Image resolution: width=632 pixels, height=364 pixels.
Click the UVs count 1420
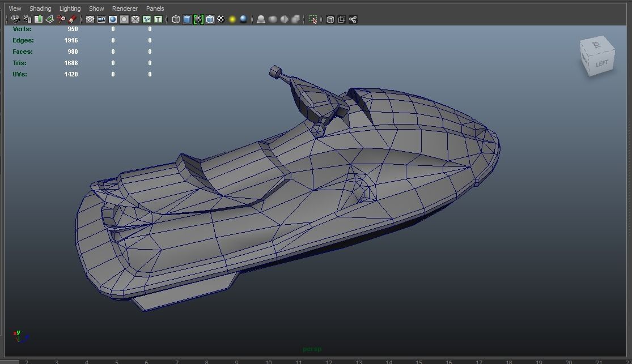click(x=71, y=74)
